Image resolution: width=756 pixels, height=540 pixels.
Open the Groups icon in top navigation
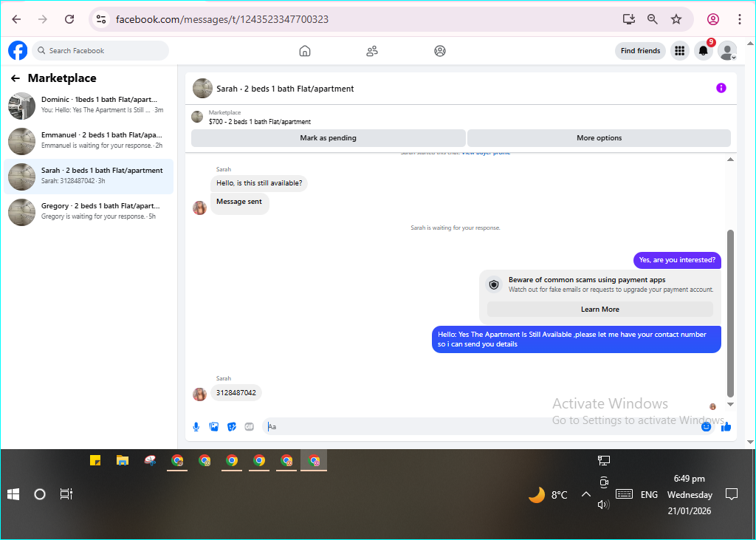pyautogui.click(x=440, y=51)
